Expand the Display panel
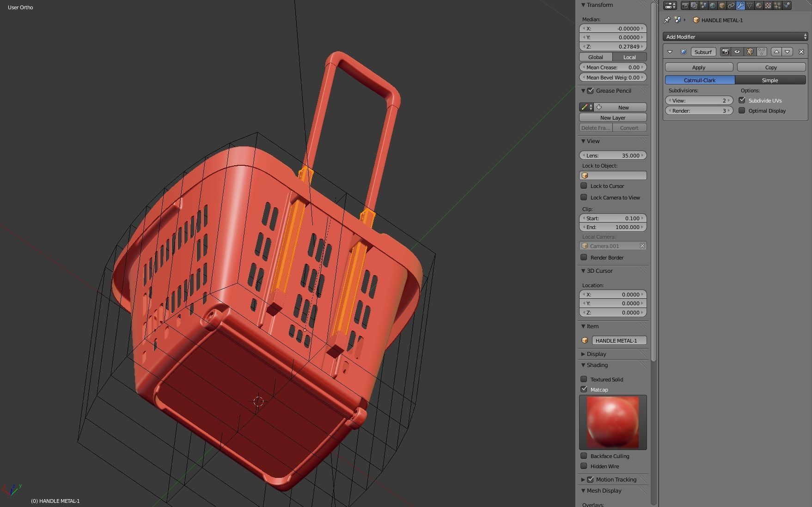 [583, 354]
